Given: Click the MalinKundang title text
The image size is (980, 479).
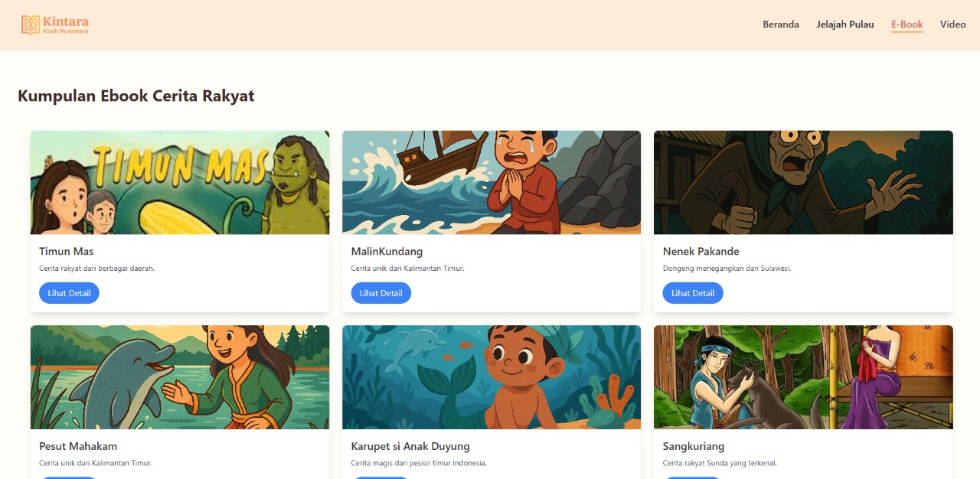Looking at the screenshot, I should click(387, 252).
